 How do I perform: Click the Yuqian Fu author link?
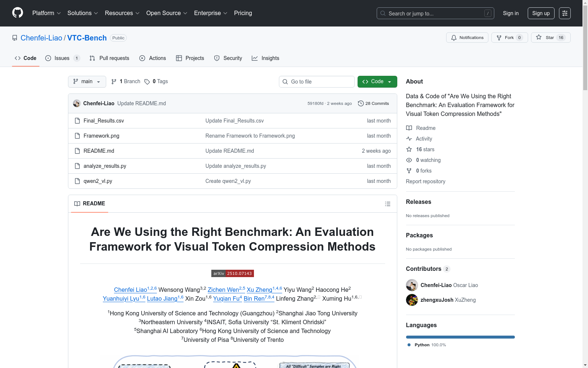[x=227, y=298]
